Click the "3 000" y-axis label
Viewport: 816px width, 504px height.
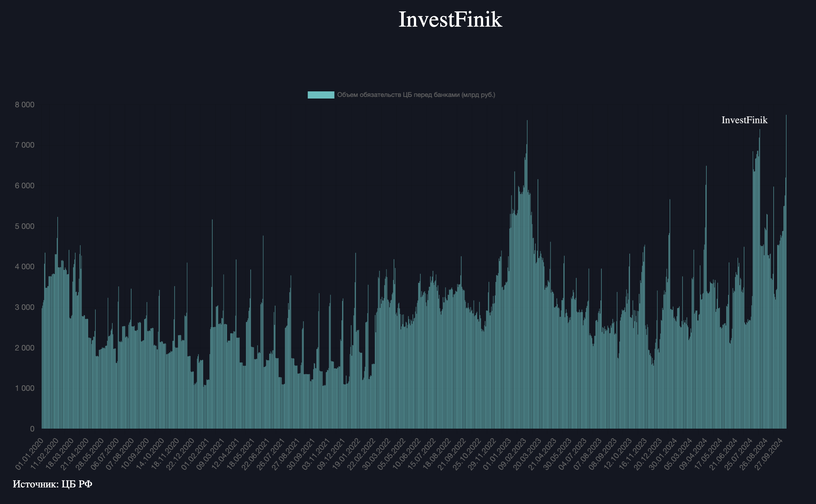tap(25, 307)
